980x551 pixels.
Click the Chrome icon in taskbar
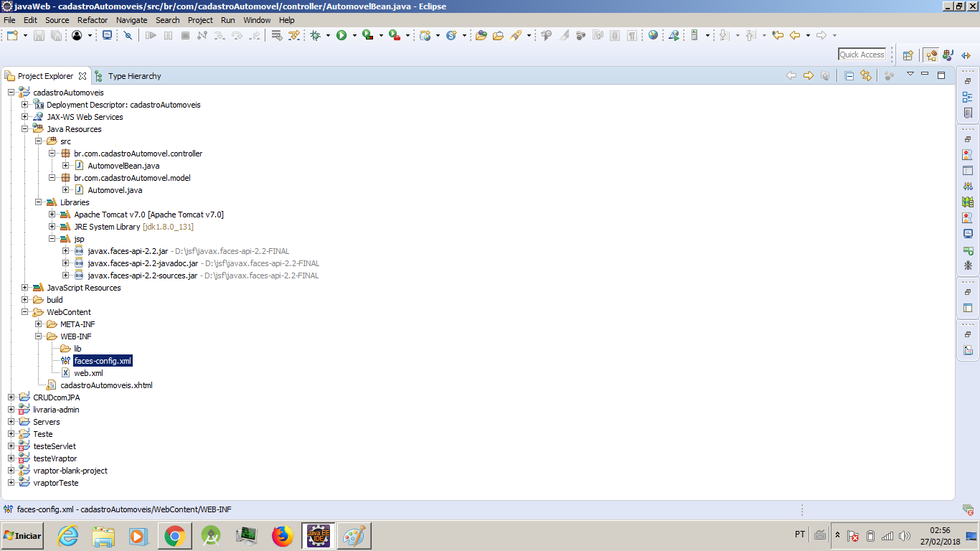(175, 536)
